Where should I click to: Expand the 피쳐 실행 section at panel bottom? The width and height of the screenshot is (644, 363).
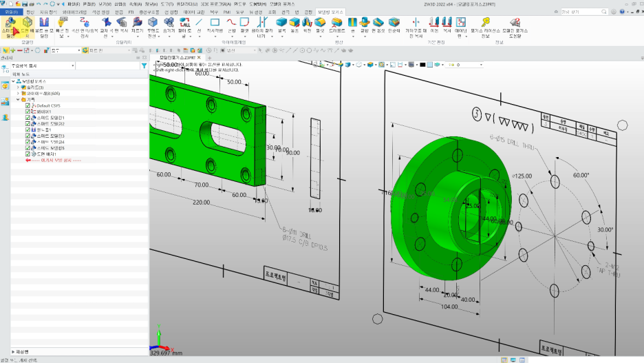coord(13,352)
